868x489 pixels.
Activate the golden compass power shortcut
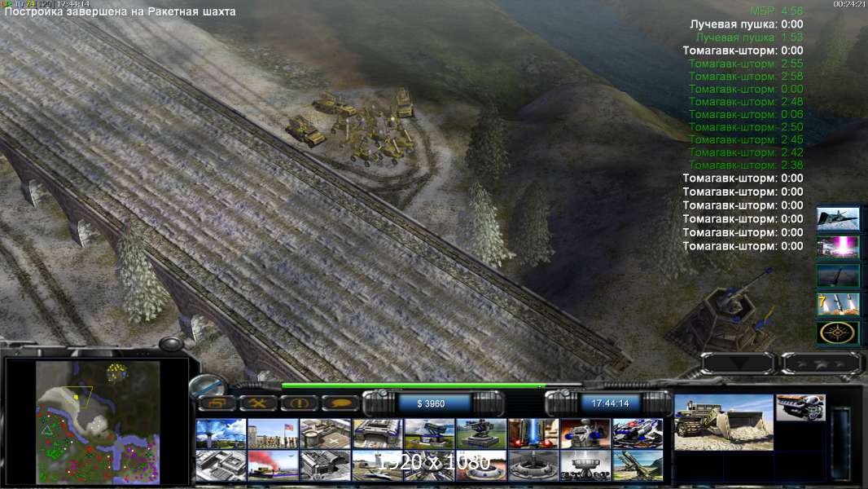coord(838,333)
